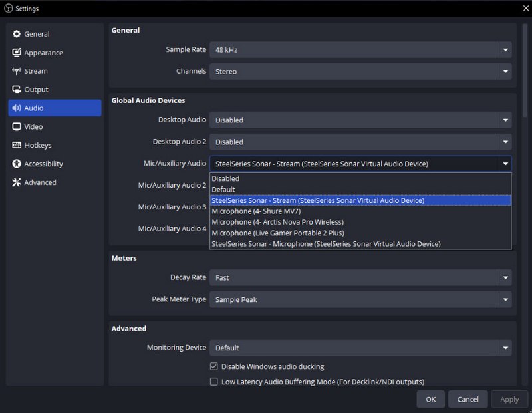532x413 pixels.
Task: Choose Microphone (4- Arctis Nova Pro Wireless)
Action: pyautogui.click(x=360, y=222)
